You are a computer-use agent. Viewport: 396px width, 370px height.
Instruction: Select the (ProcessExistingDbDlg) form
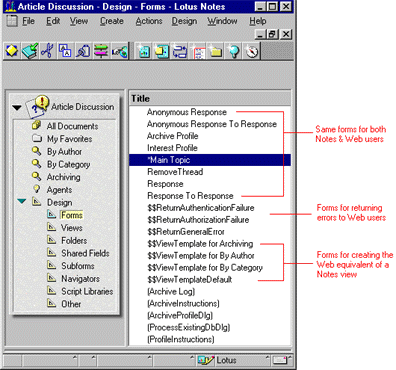point(189,327)
